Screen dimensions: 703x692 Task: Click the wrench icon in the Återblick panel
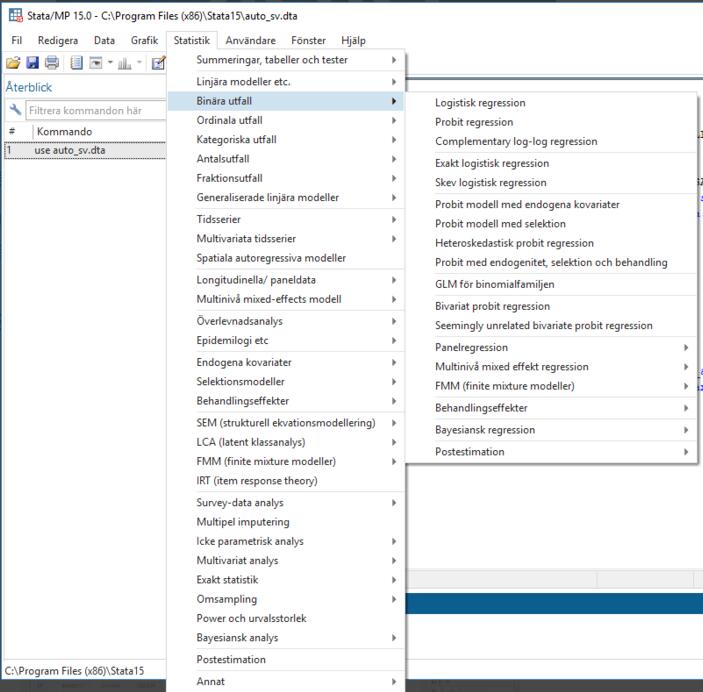15,110
